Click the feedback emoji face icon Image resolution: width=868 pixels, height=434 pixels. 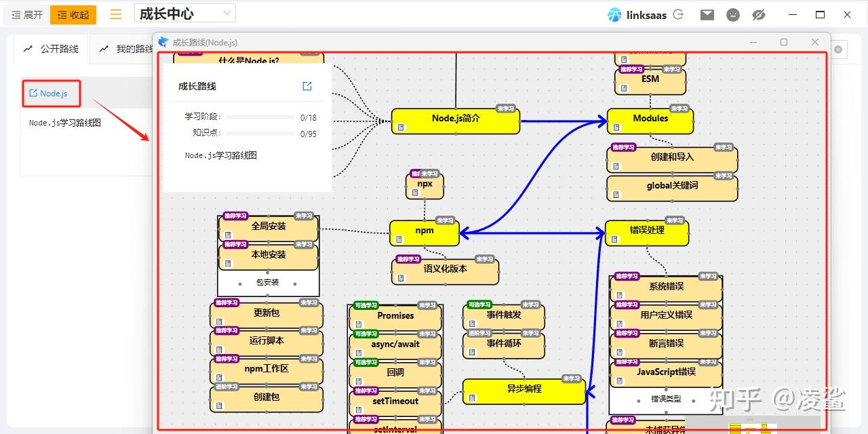[x=733, y=14]
